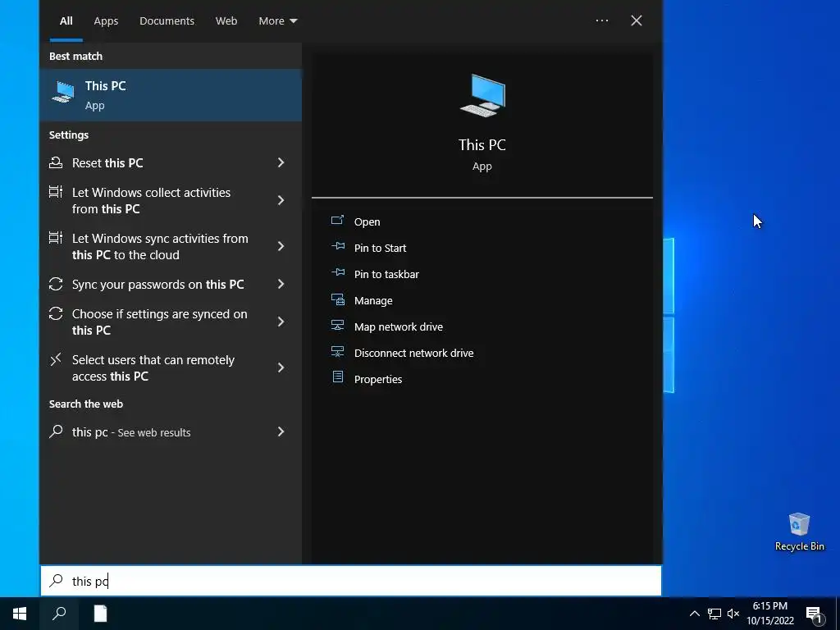The image size is (840, 630).
Task: Show hidden icons in system tray
Action: (694, 614)
